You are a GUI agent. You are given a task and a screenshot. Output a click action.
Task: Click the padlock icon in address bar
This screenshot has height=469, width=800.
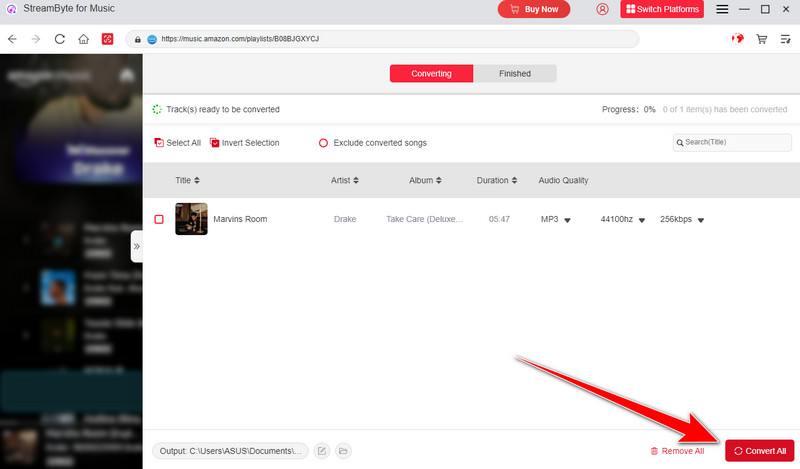coord(138,39)
